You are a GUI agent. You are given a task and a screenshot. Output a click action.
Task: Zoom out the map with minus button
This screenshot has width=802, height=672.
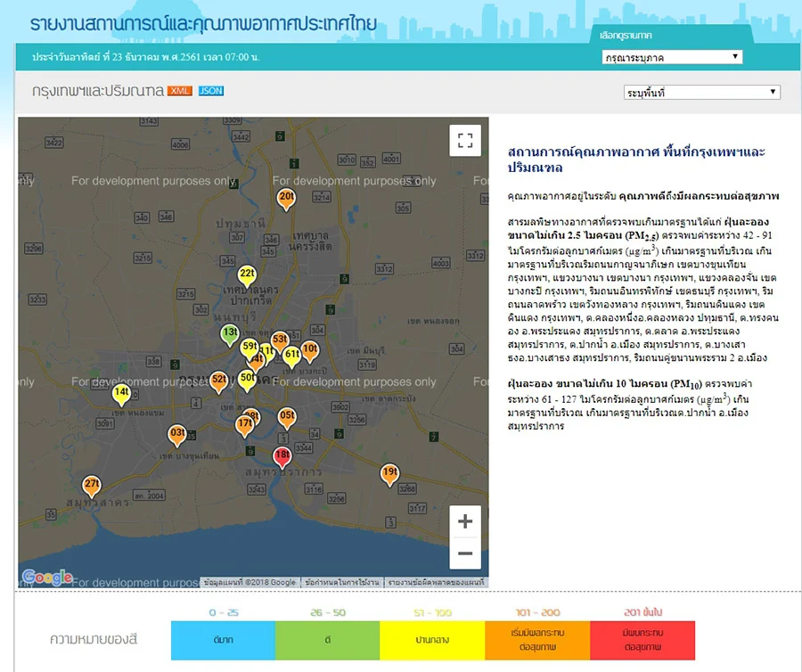pos(465,553)
